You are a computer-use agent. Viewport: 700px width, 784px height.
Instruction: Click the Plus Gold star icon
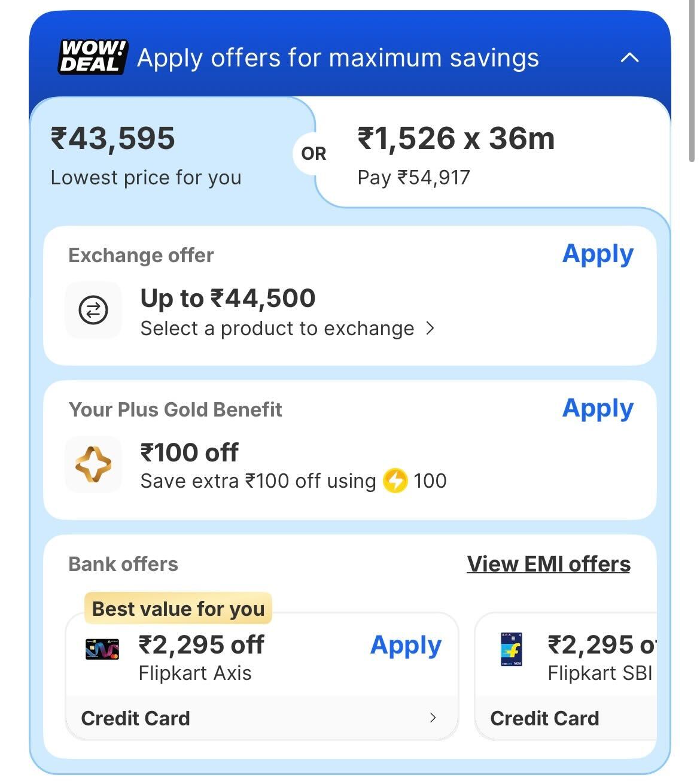click(x=93, y=464)
